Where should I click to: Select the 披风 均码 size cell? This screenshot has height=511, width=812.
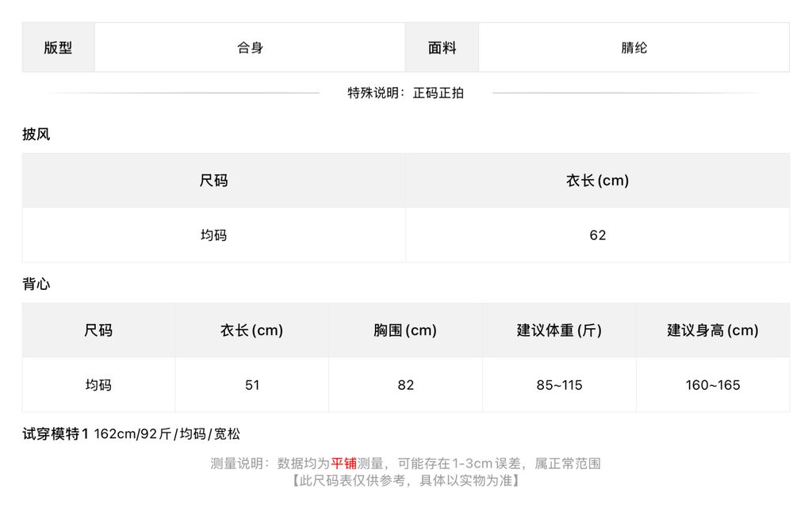(214, 235)
